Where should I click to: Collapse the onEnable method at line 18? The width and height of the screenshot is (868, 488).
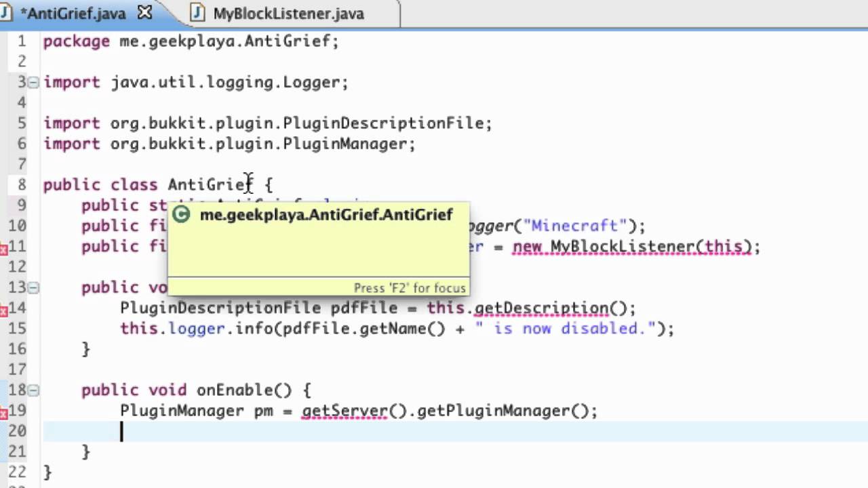click(33, 390)
